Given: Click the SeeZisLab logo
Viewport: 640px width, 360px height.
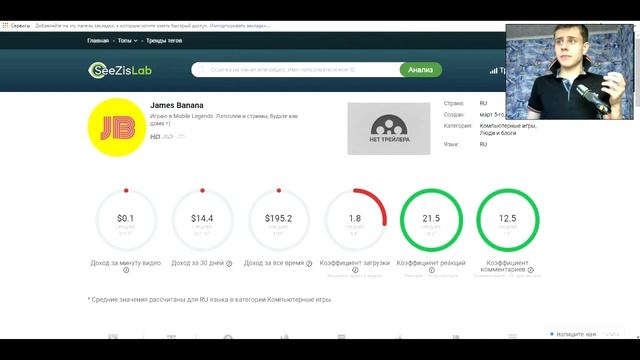Looking at the screenshot, I should coord(120,70).
